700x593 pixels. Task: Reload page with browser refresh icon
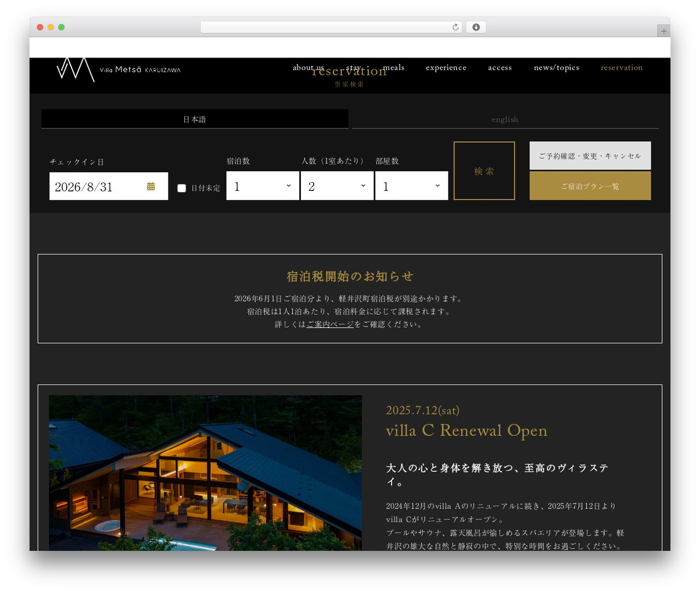point(455,27)
